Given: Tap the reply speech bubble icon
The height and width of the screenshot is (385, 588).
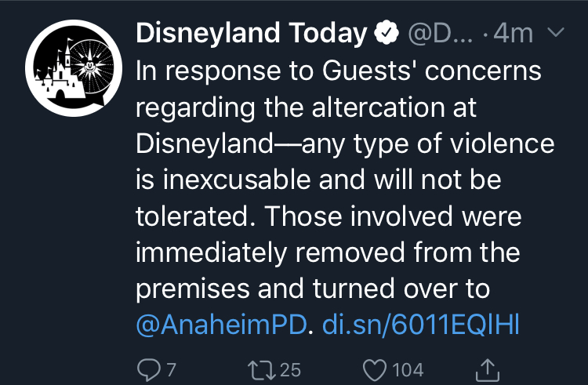Looking at the screenshot, I should (148, 370).
